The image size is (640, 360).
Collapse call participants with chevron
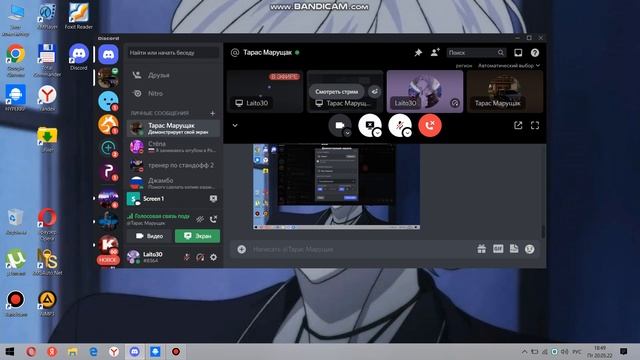click(235, 125)
